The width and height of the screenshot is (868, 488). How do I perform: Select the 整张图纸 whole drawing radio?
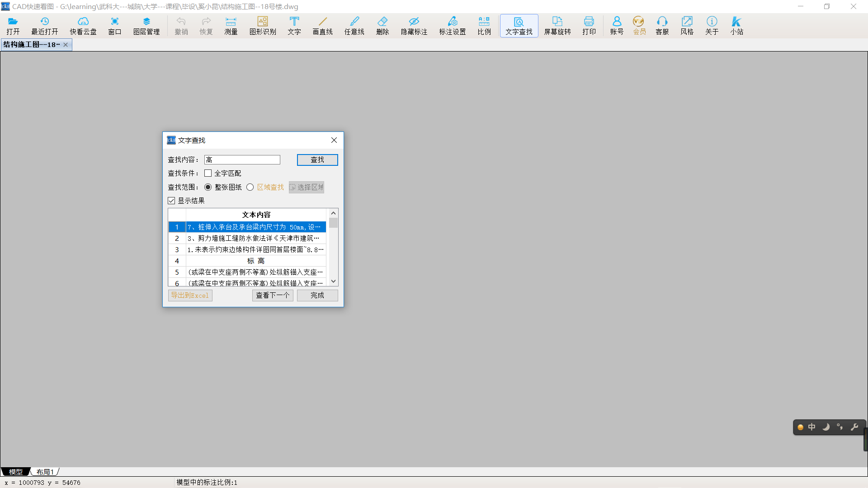click(208, 187)
